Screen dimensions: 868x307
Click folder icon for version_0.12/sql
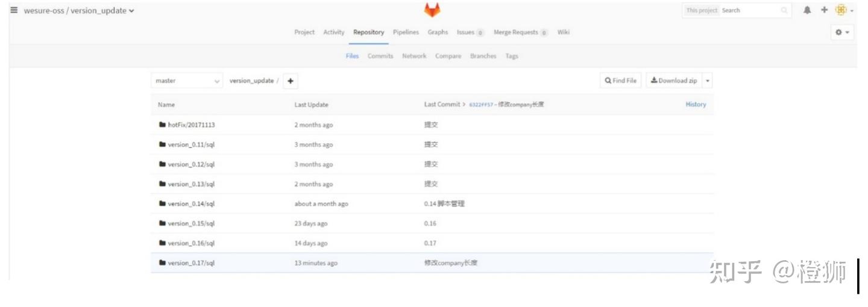click(162, 164)
